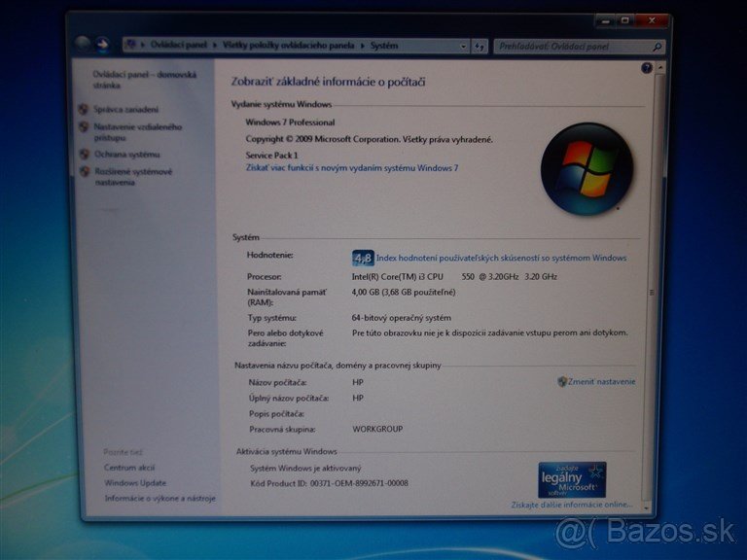
Task: Click shield icon beside Ochrana systému
Action: tap(85, 155)
